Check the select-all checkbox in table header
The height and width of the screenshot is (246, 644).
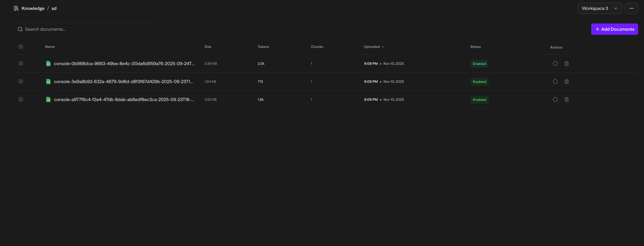tap(21, 47)
